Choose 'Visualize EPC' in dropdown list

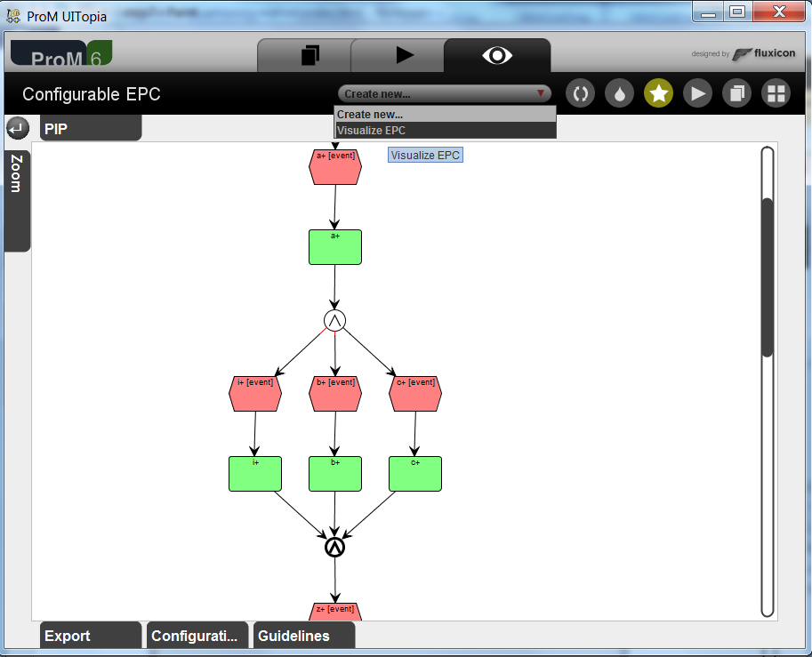(445, 131)
